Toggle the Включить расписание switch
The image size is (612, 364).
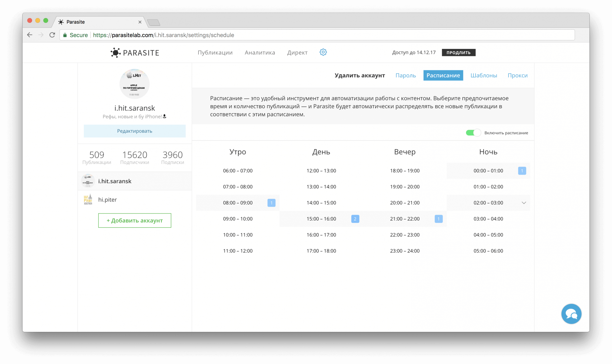[x=473, y=133]
